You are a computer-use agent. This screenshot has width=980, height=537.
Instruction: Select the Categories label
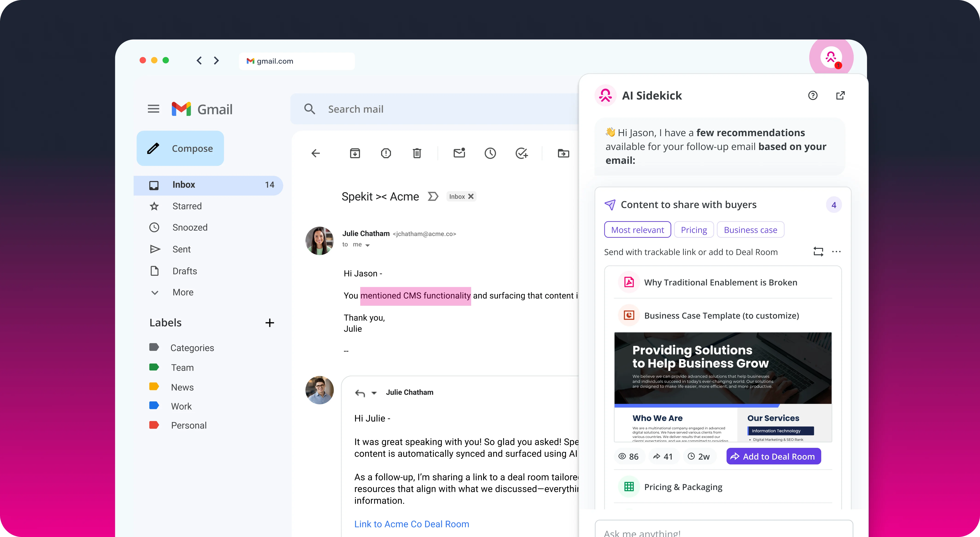point(182,348)
